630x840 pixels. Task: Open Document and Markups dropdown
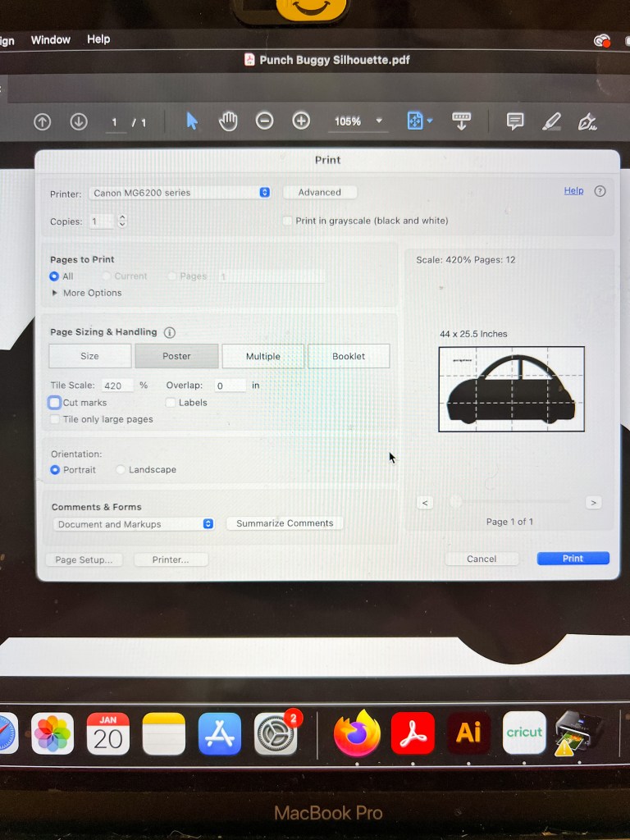(134, 524)
